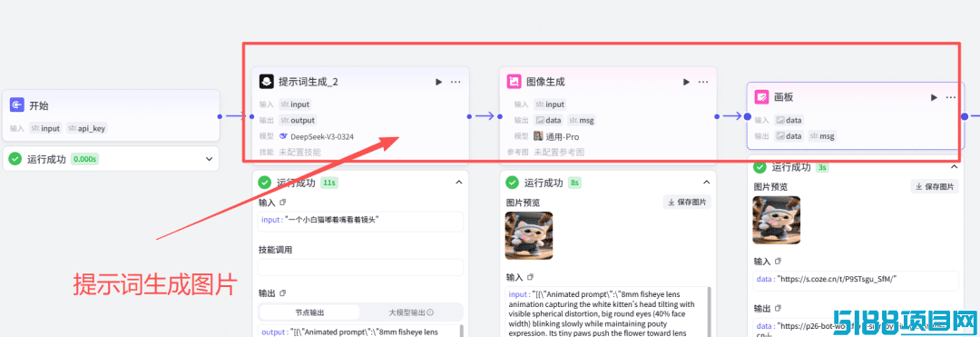Screen dimensions: 980x337
Task: Click the 提示词生成_2 node title
Action: pos(309,82)
